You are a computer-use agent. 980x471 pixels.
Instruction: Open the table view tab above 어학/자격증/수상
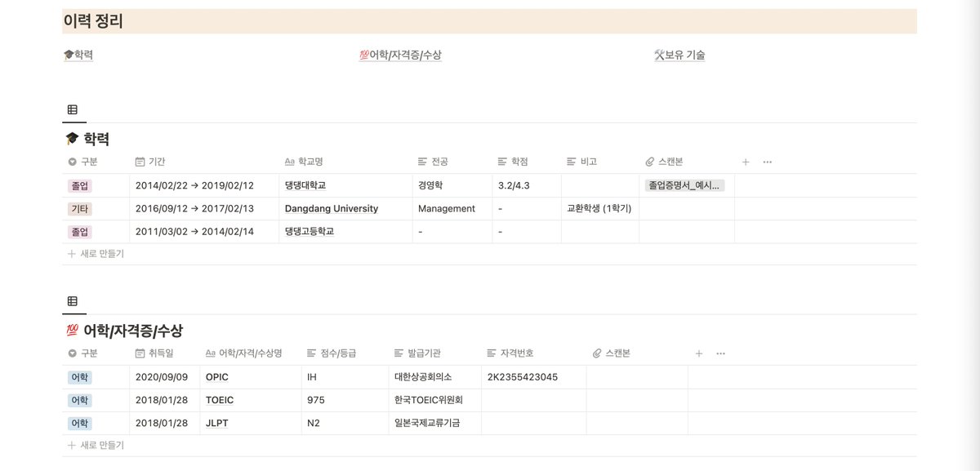point(73,301)
